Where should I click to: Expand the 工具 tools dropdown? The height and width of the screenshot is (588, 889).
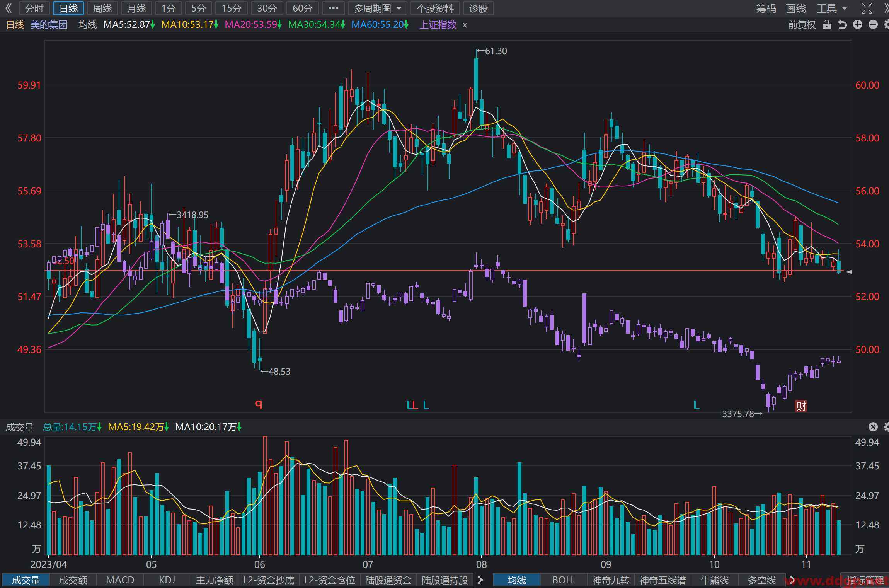(832, 8)
